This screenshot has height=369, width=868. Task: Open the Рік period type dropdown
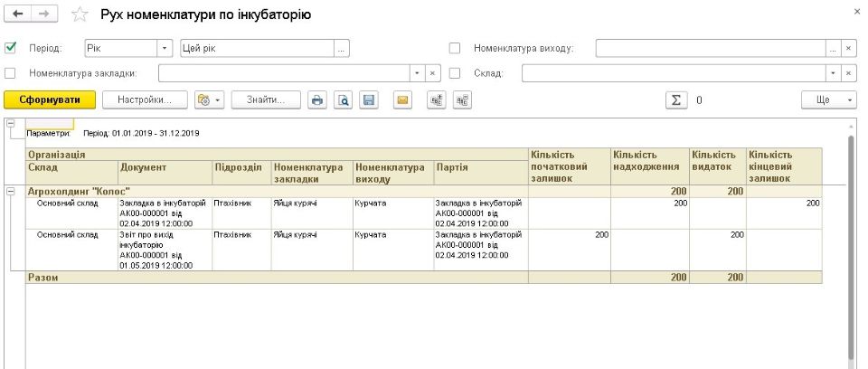click(x=165, y=48)
